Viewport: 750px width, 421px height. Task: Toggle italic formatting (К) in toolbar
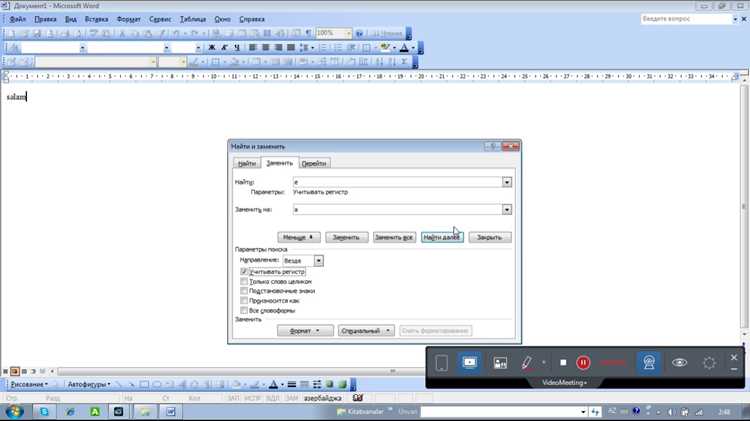[x=224, y=47]
